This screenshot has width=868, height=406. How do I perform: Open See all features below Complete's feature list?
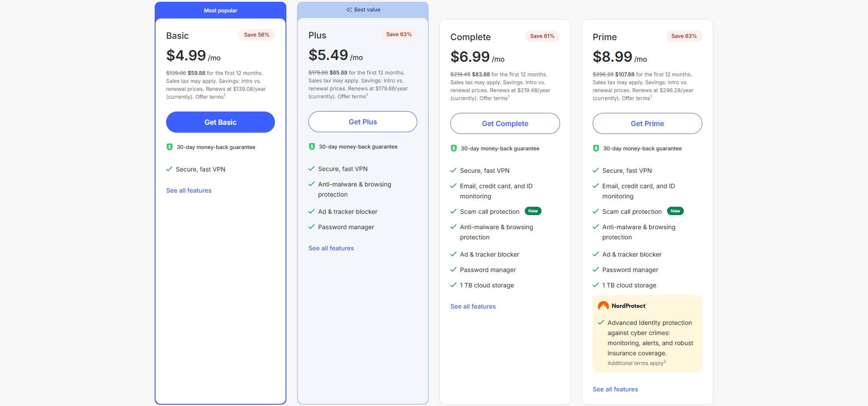[473, 306]
